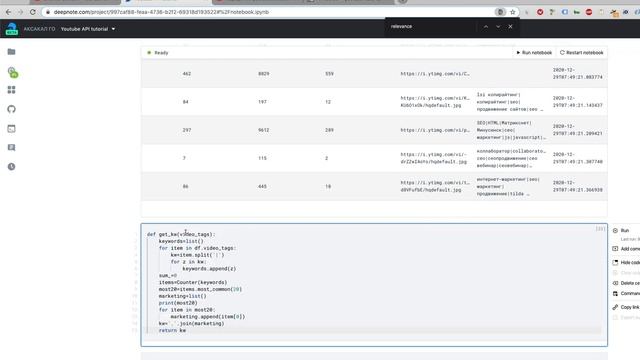Click the translate icon in address bar
Viewport: 640px width, 360px height.
click(x=500, y=12)
